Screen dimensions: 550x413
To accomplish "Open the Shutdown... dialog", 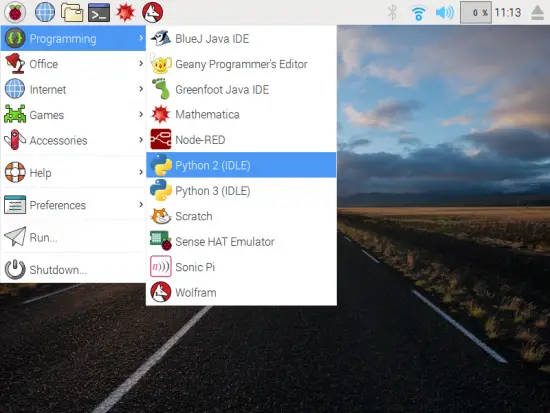I will (x=73, y=269).
